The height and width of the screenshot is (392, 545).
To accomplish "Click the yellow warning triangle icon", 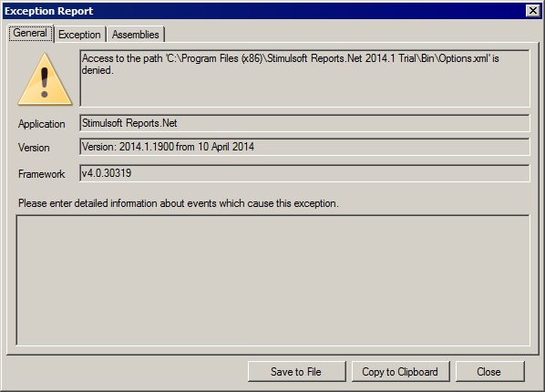I will (x=45, y=79).
